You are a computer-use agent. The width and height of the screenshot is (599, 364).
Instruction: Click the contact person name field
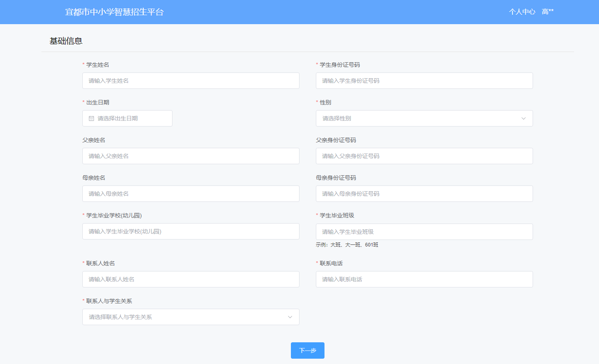point(191,279)
